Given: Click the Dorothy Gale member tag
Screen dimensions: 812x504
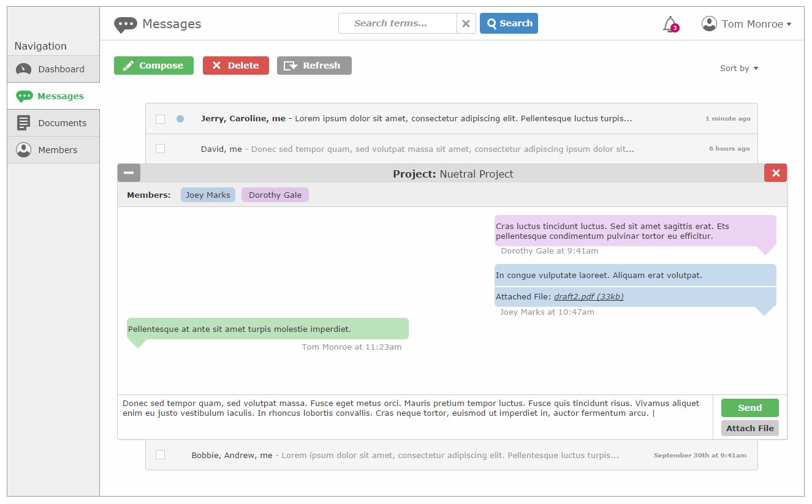Looking at the screenshot, I should click(275, 195).
